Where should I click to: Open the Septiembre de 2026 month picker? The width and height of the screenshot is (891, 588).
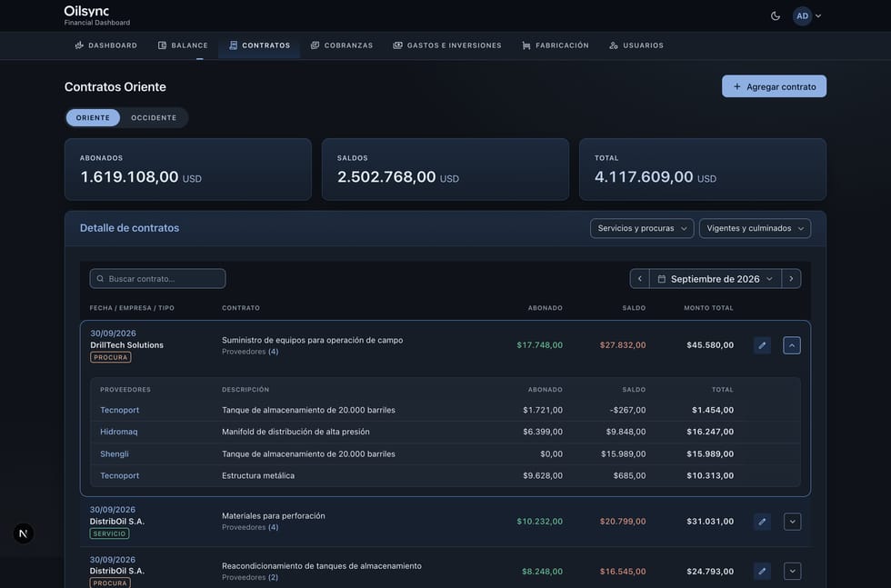pyautogui.click(x=715, y=278)
